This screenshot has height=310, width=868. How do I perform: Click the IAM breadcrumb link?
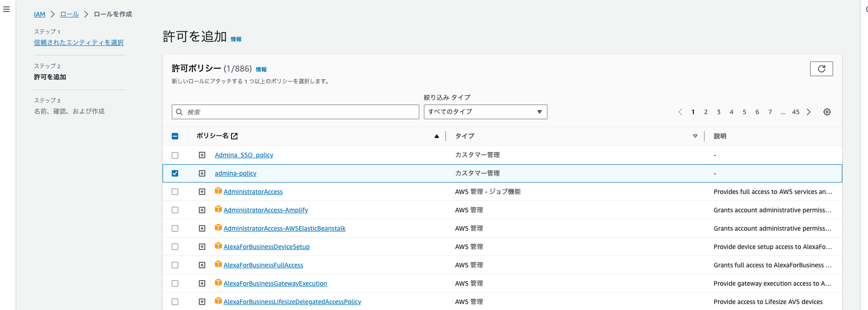click(x=39, y=14)
